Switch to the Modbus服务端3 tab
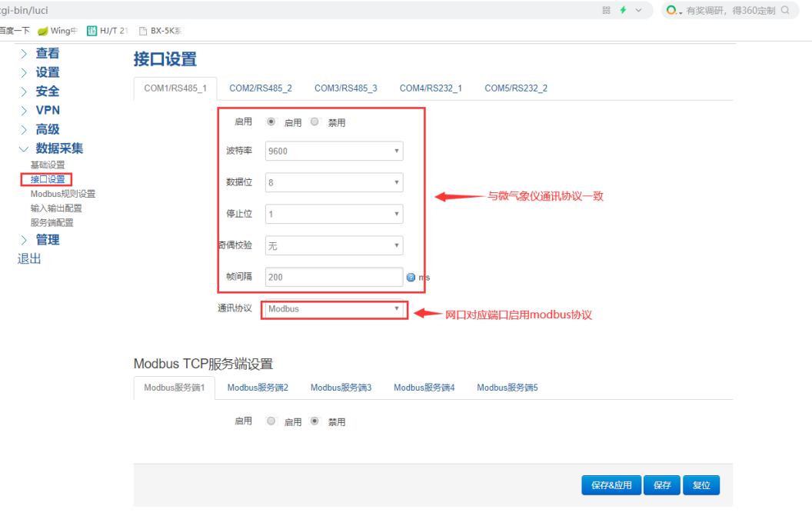 pyautogui.click(x=341, y=388)
